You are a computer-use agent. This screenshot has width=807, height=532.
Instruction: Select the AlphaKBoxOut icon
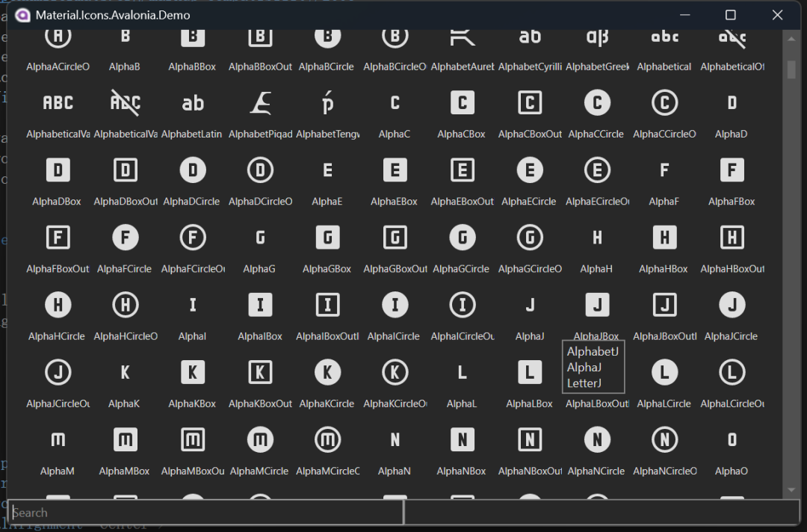click(260, 371)
